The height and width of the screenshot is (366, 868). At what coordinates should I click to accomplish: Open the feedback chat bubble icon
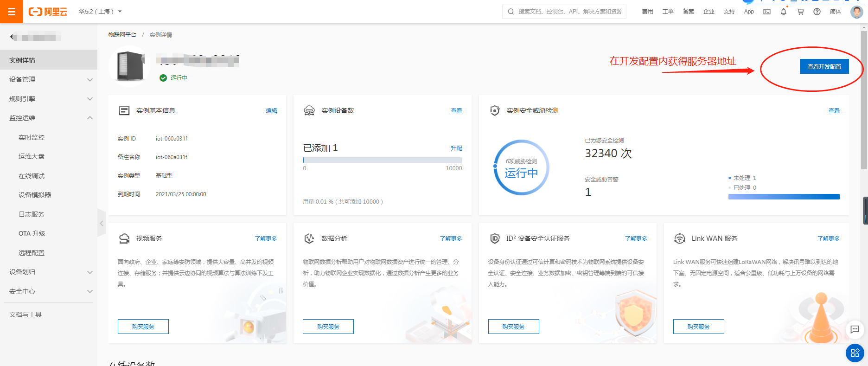(855, 329)
